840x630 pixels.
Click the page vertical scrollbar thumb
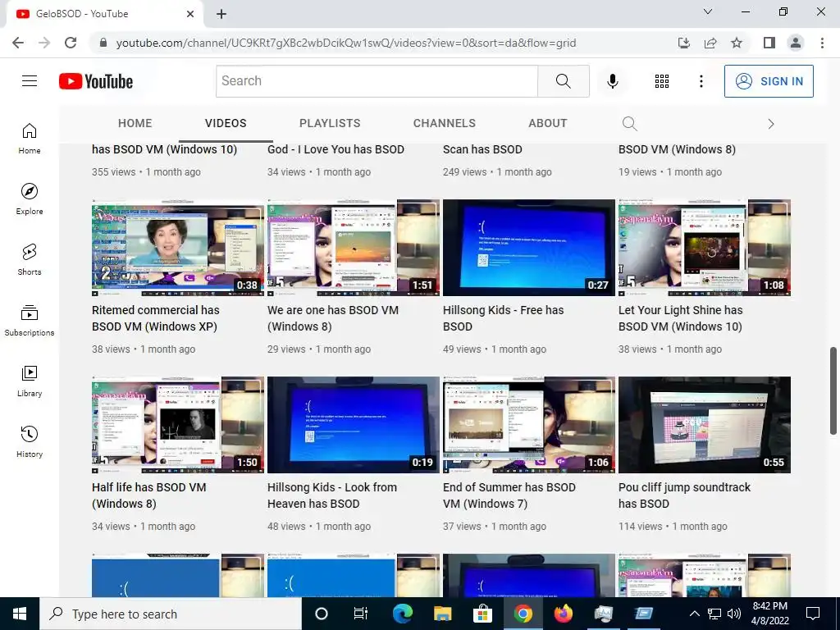click(833, 390)
